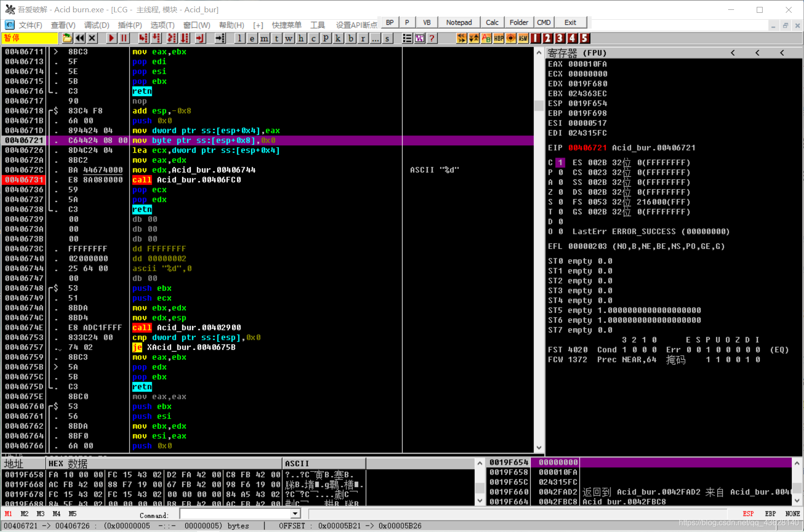
Task: Open the 窗口(W) menu
Action: click(197, 25)
